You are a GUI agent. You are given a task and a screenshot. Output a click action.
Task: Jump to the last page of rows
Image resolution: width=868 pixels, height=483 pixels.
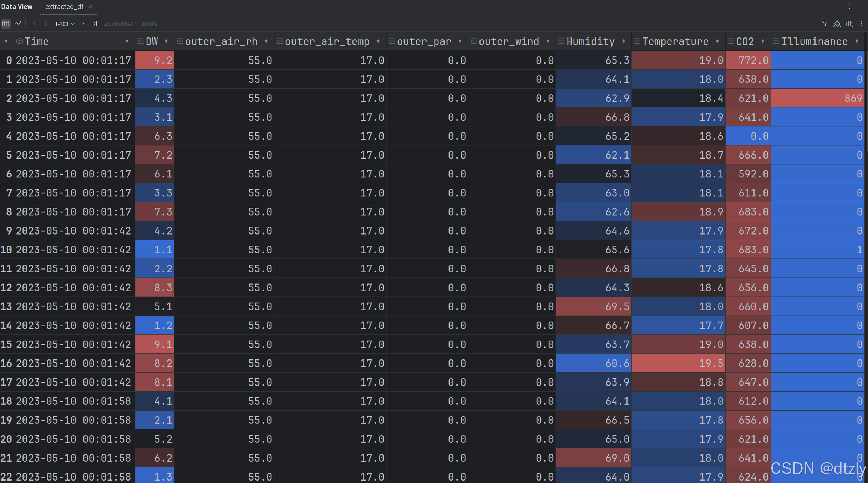click(95, 24)
